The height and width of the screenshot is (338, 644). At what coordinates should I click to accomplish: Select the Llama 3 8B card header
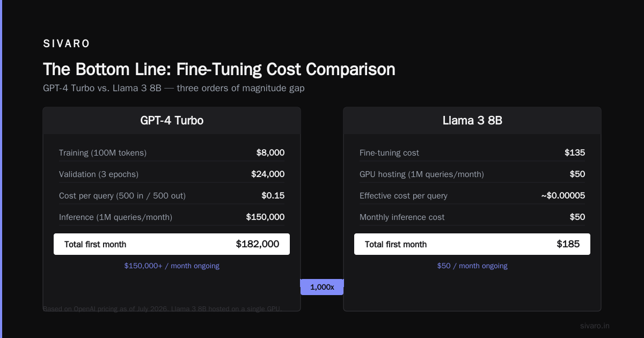pyautogui.click(x=472, y=121)
